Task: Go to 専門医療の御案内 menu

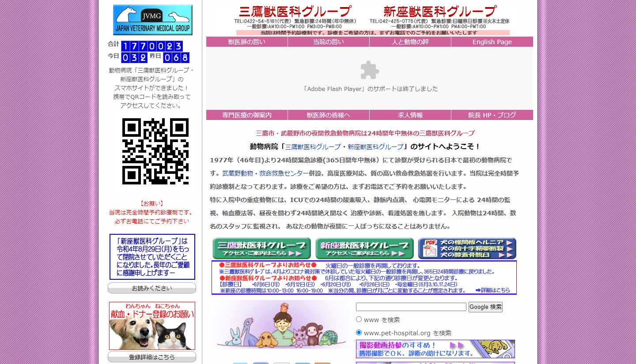Action: [x=247, y=115]
